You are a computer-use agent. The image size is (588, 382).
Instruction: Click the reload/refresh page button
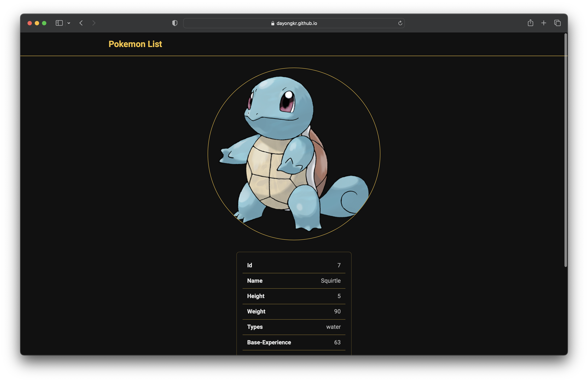click(x=400, y=24)
